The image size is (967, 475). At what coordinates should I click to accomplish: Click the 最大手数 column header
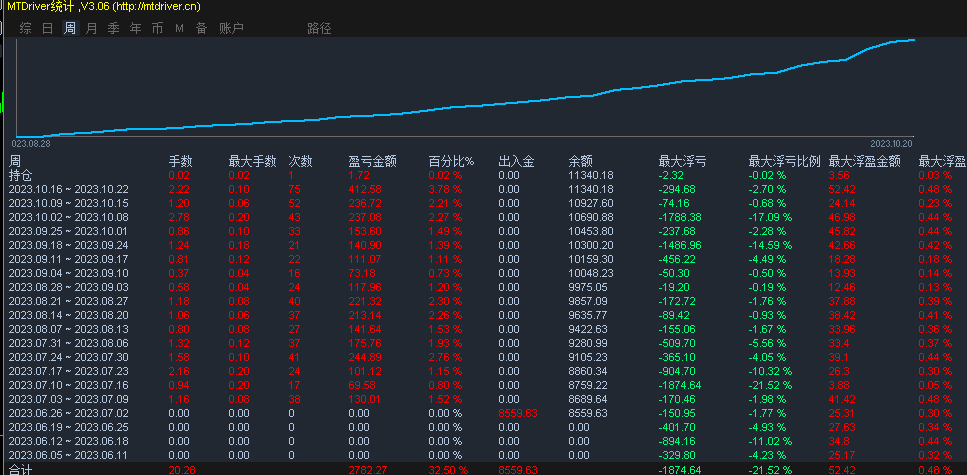pos(252,162)
